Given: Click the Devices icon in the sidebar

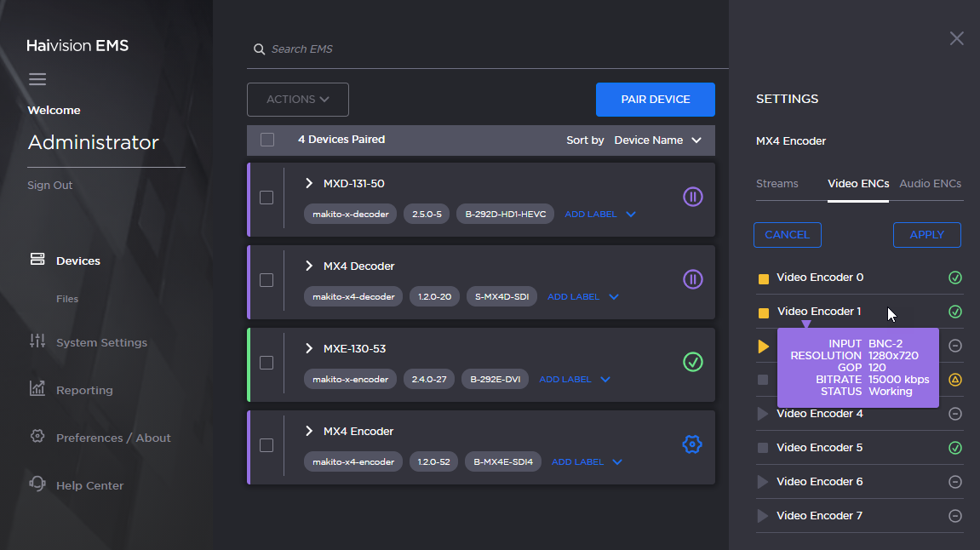Looking at the screenshot, I should click(x=37, y=261).
